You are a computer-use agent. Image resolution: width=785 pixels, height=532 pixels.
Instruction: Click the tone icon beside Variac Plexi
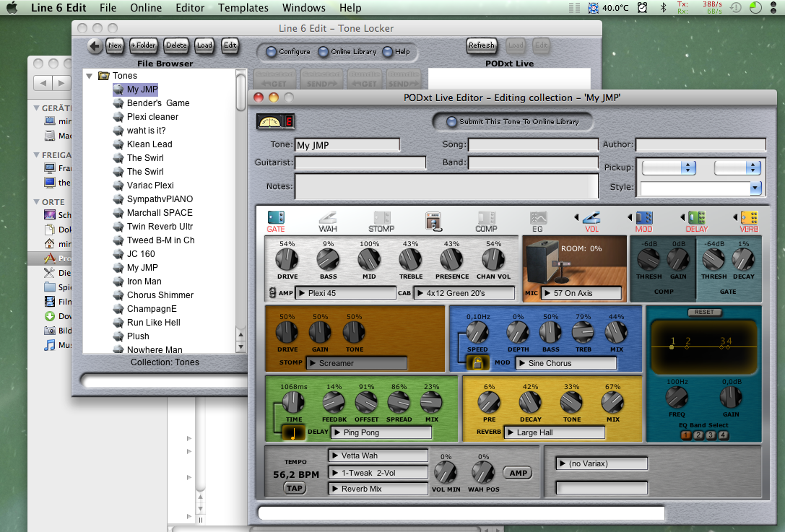[118, 186]
